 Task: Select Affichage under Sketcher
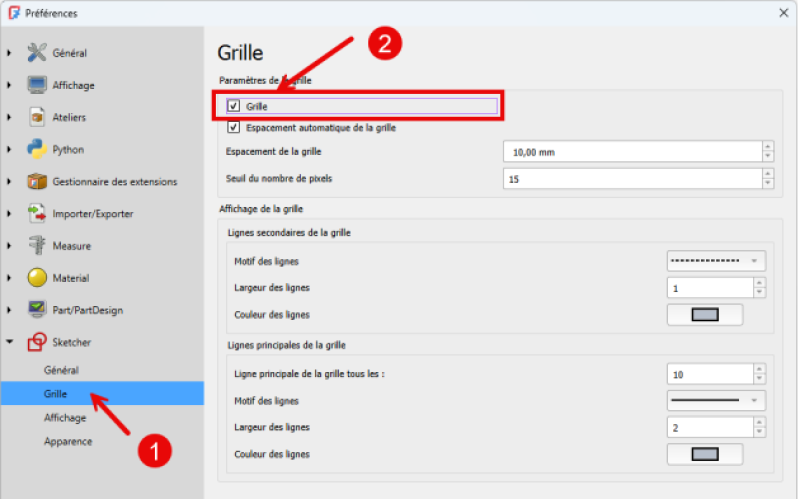click(64, 418)
